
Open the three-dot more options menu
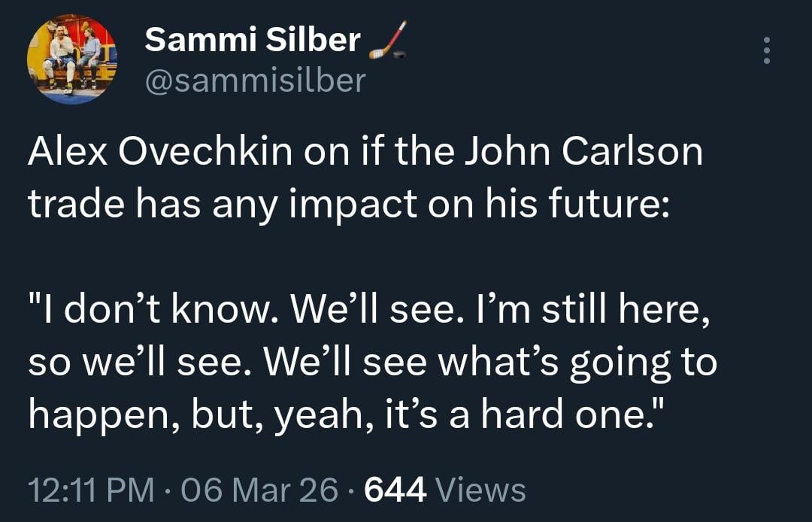(x=766, y=51)
